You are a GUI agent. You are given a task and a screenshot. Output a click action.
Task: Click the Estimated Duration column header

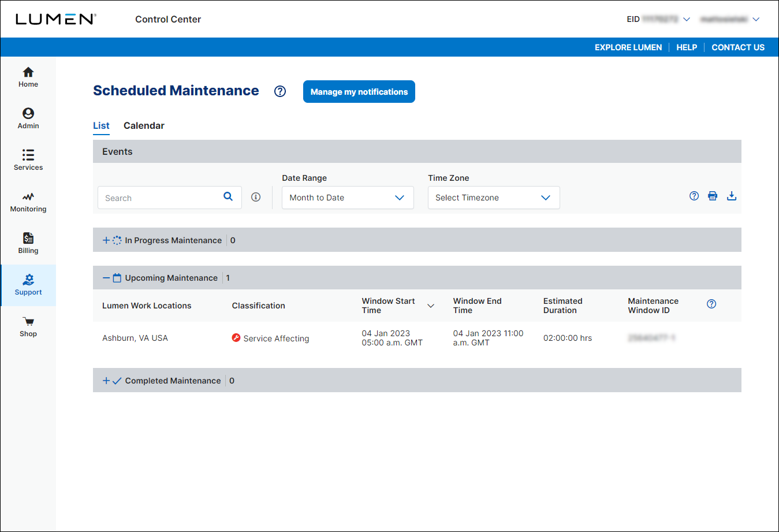click(x=563, y=306)
